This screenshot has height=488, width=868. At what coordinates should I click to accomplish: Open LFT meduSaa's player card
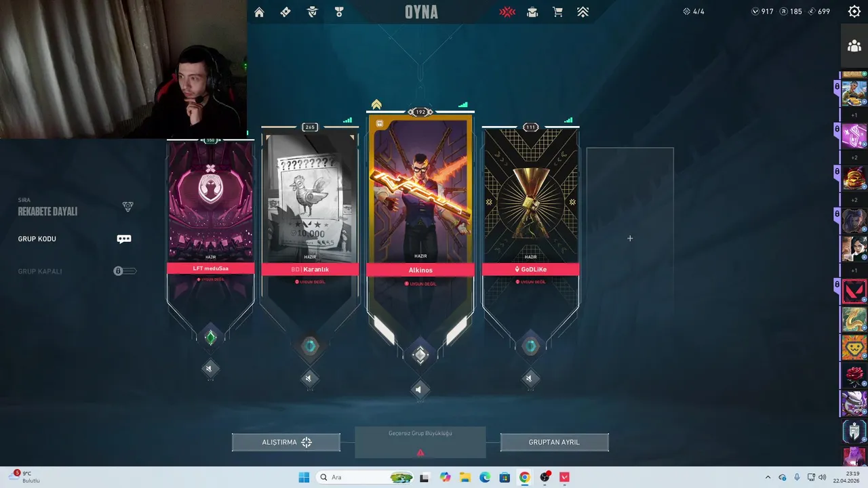click(210, 201)
